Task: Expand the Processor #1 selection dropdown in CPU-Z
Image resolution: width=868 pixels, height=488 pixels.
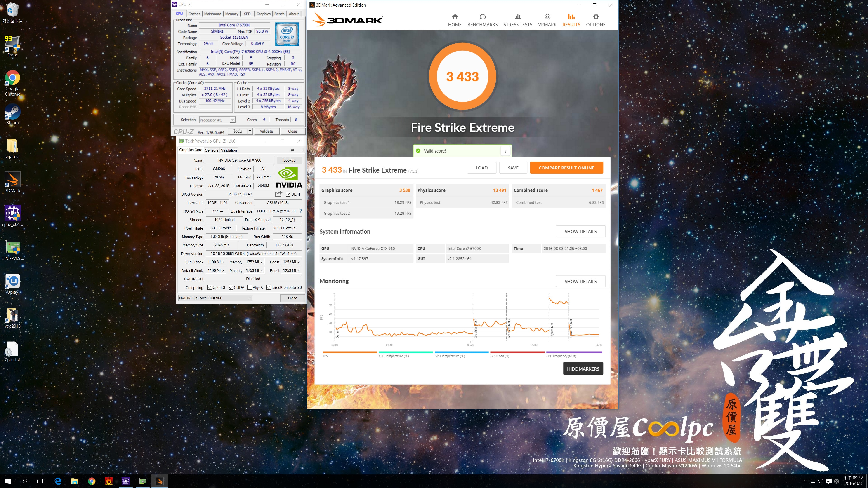Action: [232, 120]
